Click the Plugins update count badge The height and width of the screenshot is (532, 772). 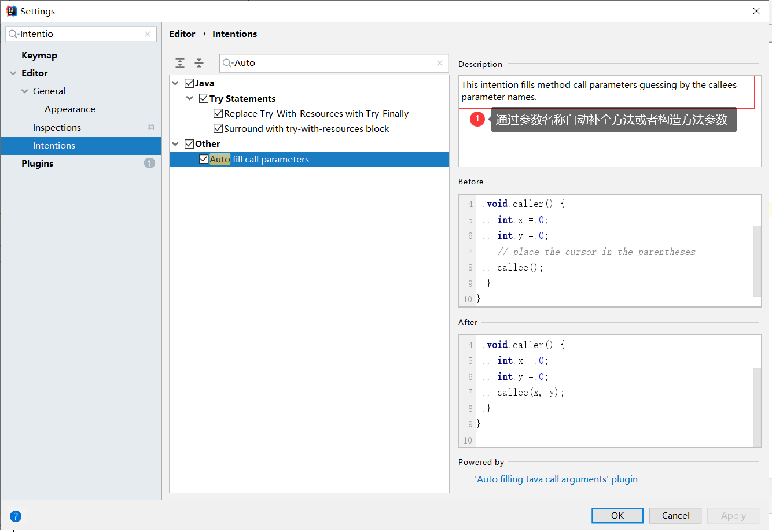tap(149, 164)
